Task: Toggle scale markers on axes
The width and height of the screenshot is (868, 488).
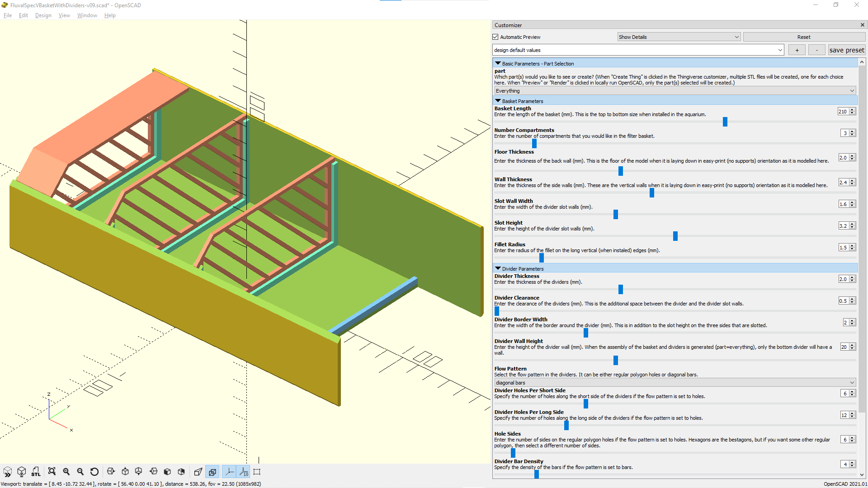Action: point(244,472)
